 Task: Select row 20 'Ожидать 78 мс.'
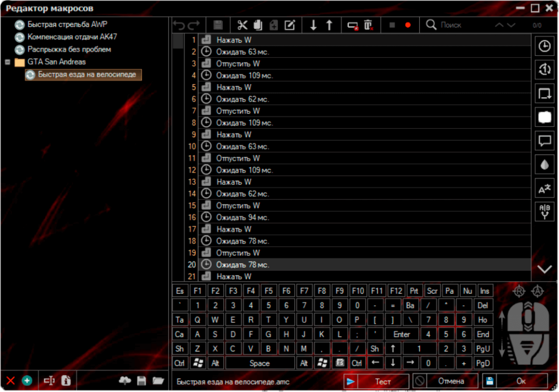tap(242, 265)
